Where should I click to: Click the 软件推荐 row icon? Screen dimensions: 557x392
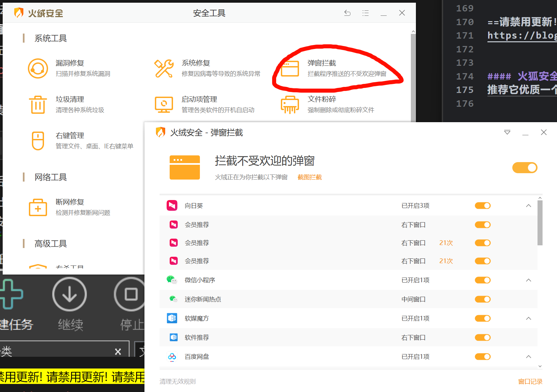tap(173, 337)
